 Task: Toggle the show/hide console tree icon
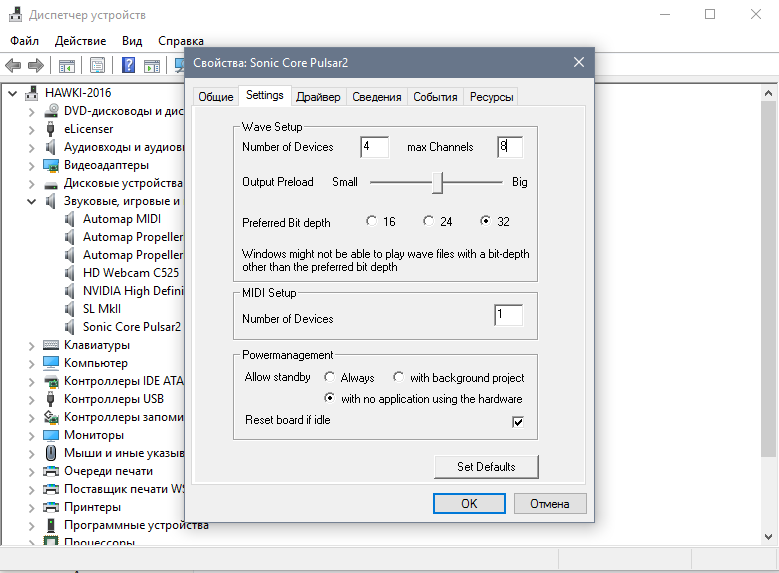(x=67, y=65)
